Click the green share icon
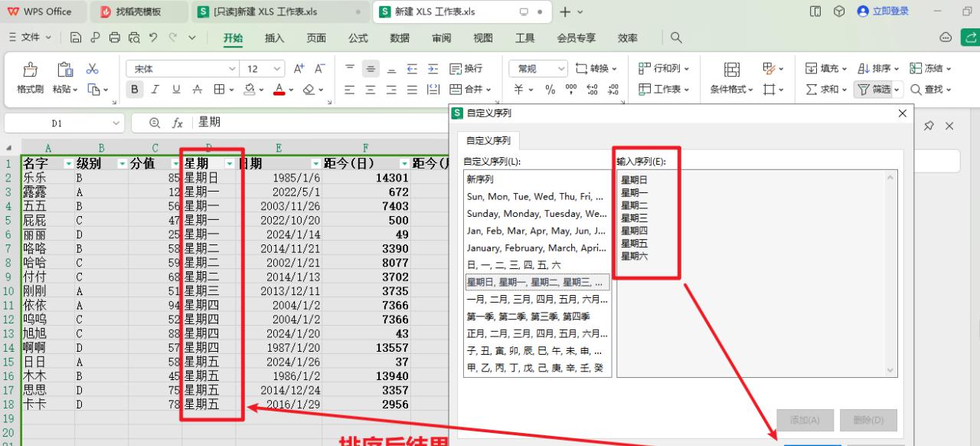980x446 pixels. (x=971, y=37)
